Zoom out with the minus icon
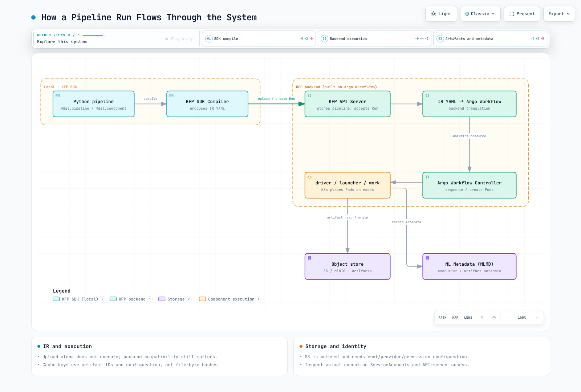Screen dimensions: 581x392 point(507,318)
